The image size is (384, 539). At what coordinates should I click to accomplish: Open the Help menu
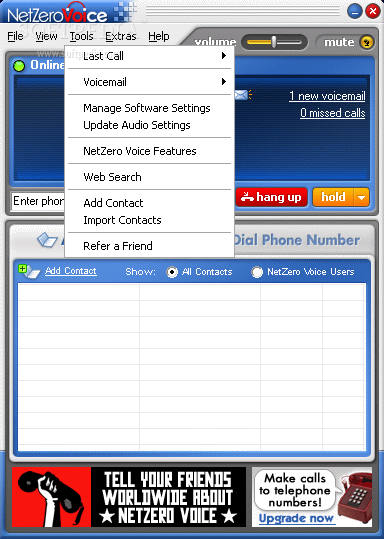click(x=159, y=36)
